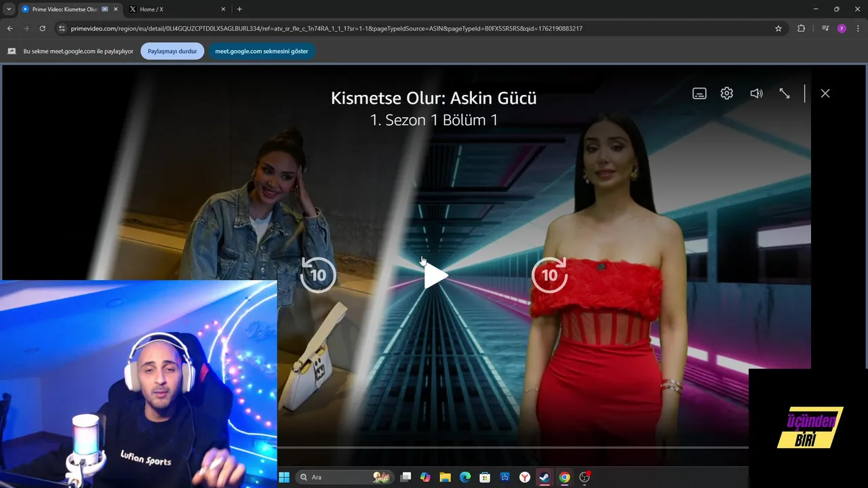Open the blue game controller app on the taskbar
Viewport: 868px width, 488px height.
pyautogui.click(x=505, y=477)
